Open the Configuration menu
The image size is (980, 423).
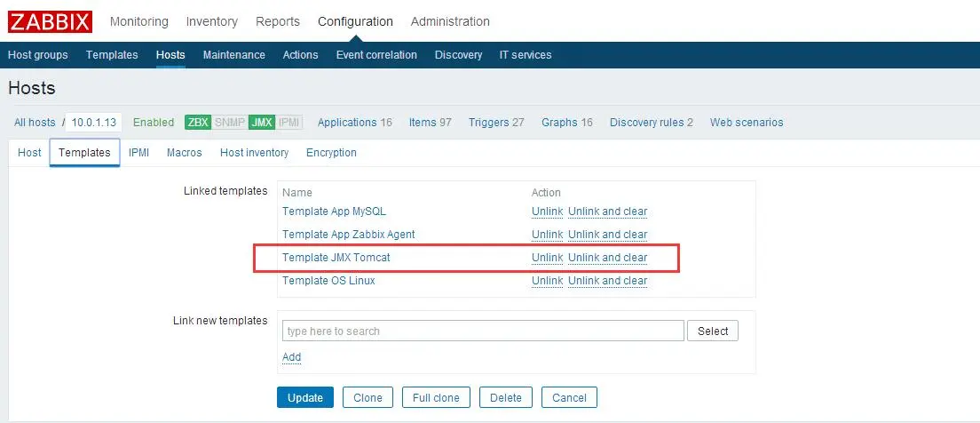tap(355, 21)
